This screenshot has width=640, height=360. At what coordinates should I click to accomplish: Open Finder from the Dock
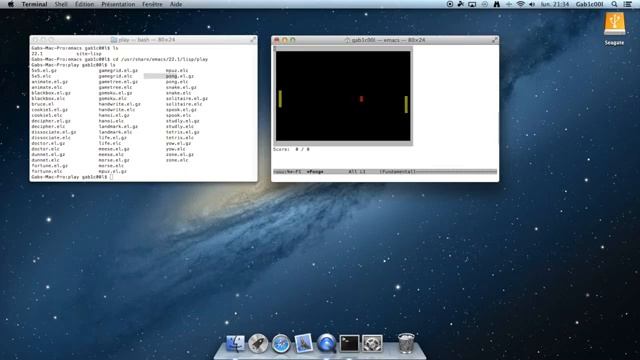coord(235,343)
